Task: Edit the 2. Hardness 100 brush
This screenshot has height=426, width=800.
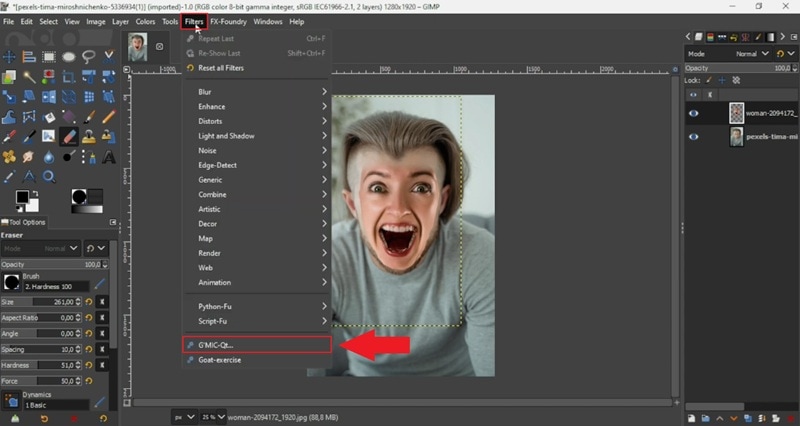Action: tap(99, 284)
